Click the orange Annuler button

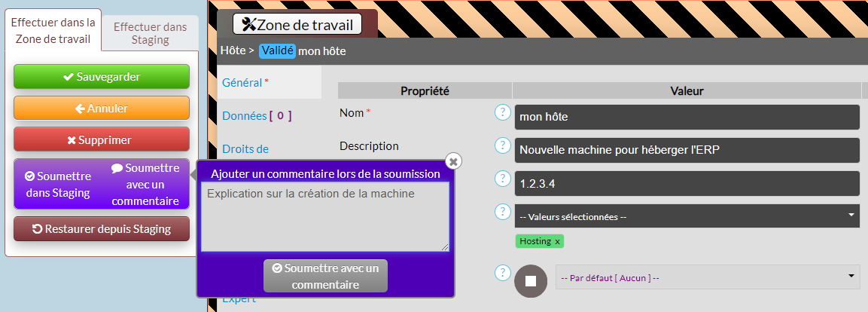tap(102, 108)
